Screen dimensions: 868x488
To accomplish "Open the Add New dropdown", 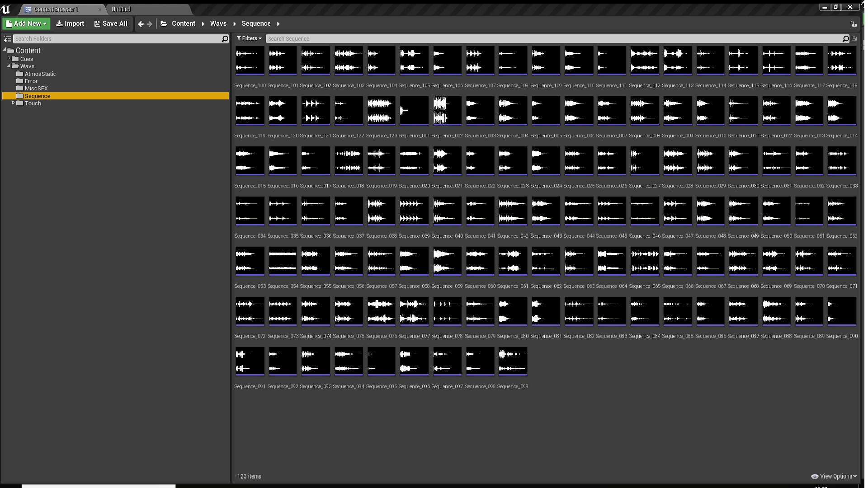I will [26, 23].
